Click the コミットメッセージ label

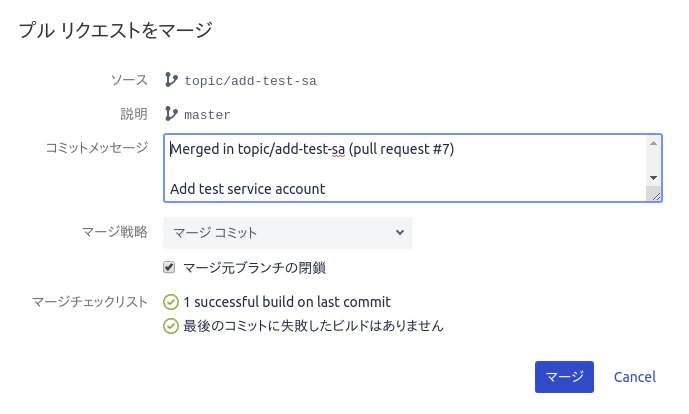(x=97, y=148)
